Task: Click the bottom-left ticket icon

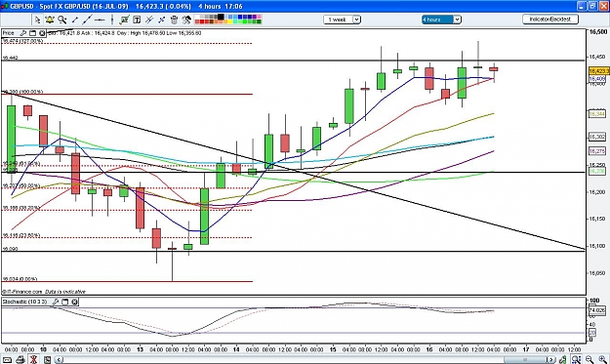Action: [8, 360]
